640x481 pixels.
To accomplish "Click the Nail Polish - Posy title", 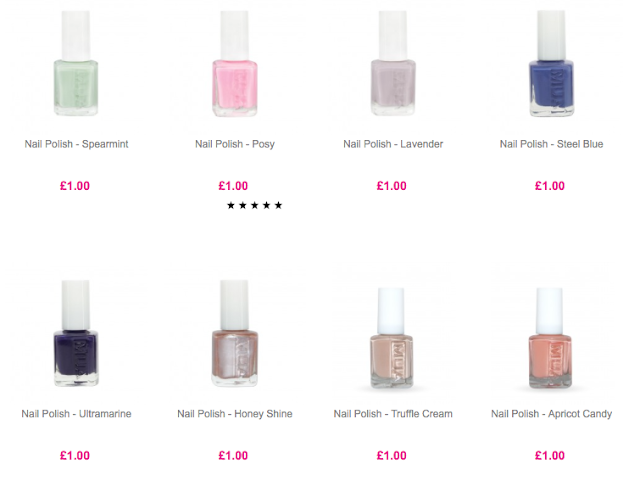I will [235, 144].
